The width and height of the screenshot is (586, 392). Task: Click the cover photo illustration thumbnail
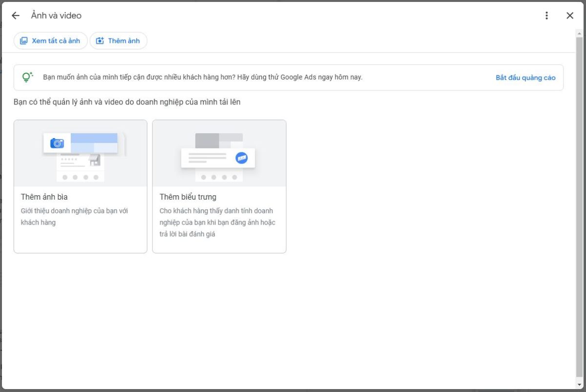coord(80,153)
